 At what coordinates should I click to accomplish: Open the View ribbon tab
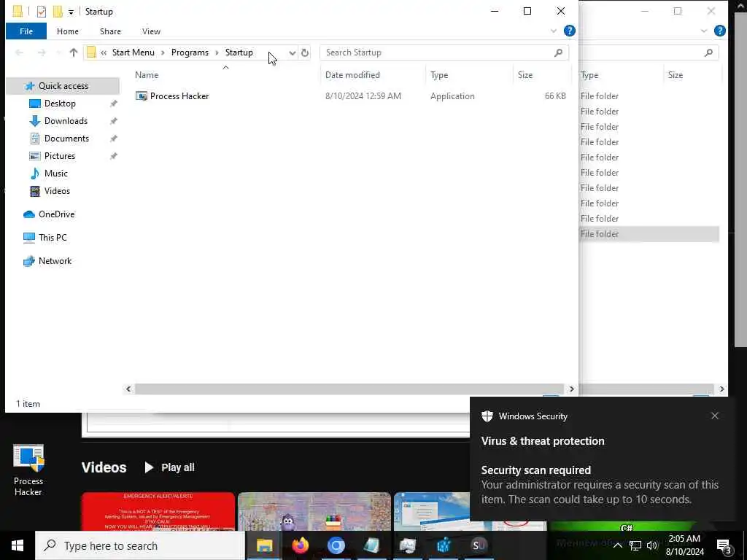click(x=151, y=31)
